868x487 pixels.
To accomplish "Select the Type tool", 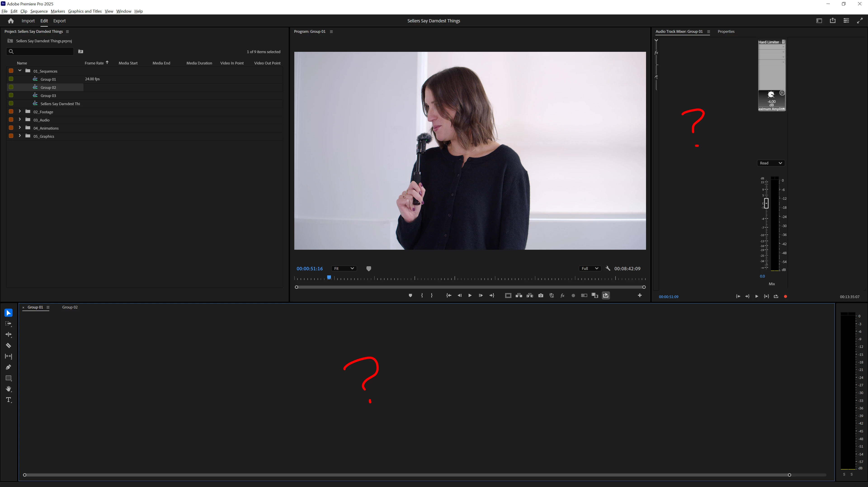I will (8, 400).
